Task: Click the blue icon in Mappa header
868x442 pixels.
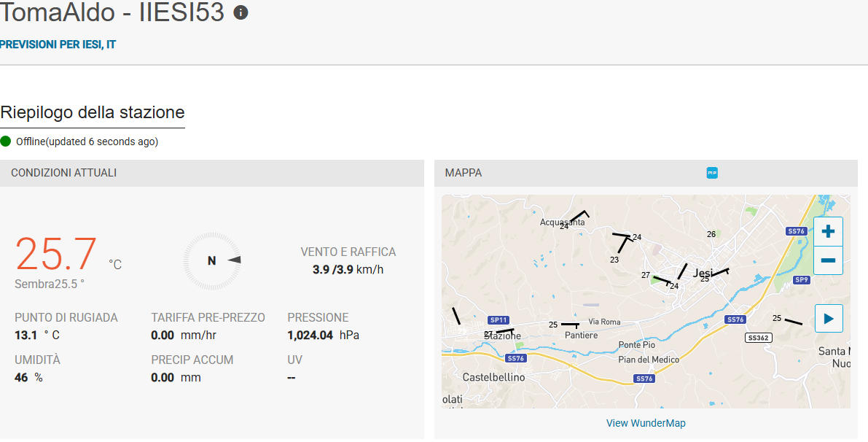Action: pos(712,173)
